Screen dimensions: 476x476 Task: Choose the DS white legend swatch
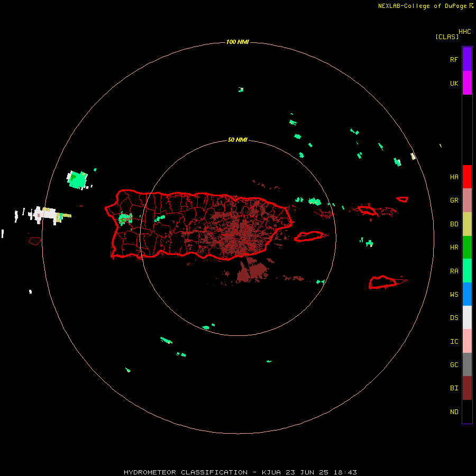467,317
